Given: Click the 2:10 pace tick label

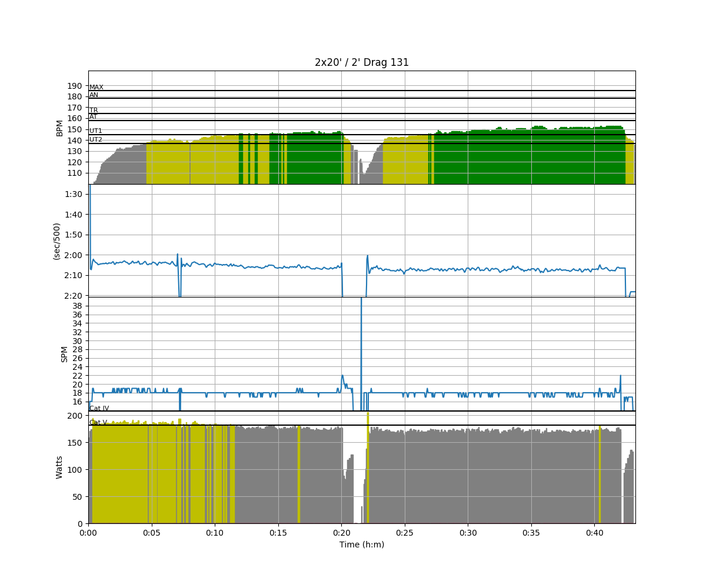Looking at the screenshot, I should (x=74, y=275).
